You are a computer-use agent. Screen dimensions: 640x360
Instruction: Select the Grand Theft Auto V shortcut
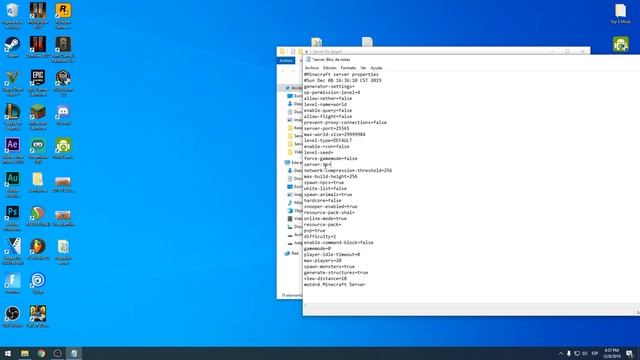(12, 83)
